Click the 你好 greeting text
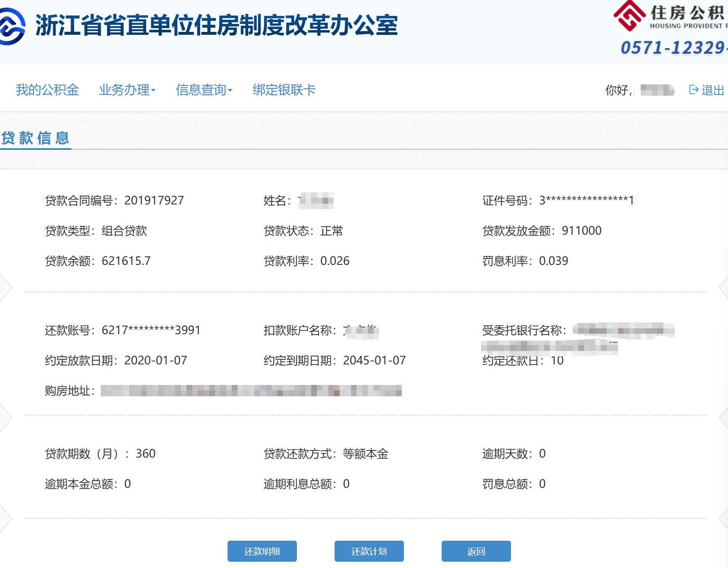This screenshot has height=568, width=728. pos(619,90)
